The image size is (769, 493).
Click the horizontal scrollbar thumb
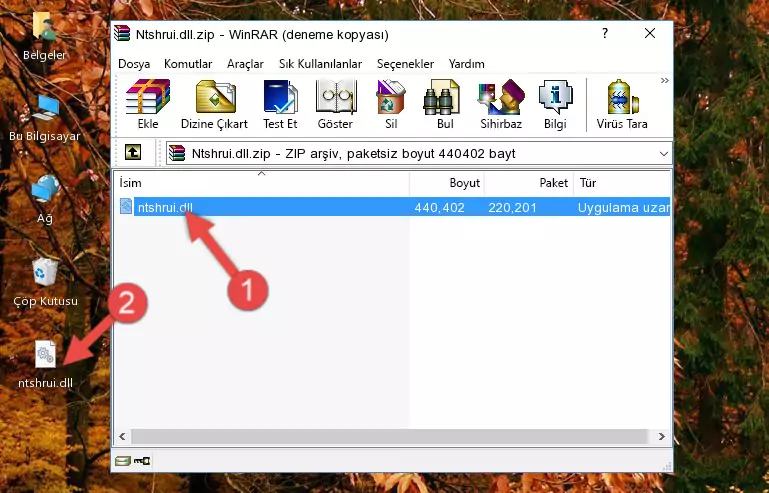click(389, 436)
